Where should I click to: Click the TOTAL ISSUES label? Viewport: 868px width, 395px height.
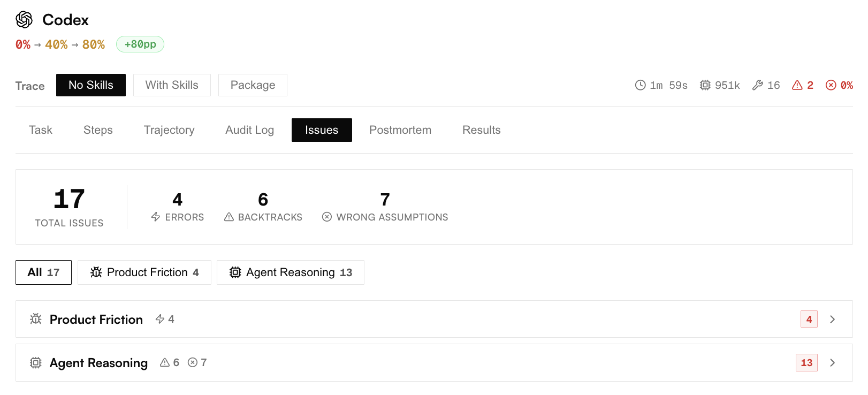click(x=70, y=223)
